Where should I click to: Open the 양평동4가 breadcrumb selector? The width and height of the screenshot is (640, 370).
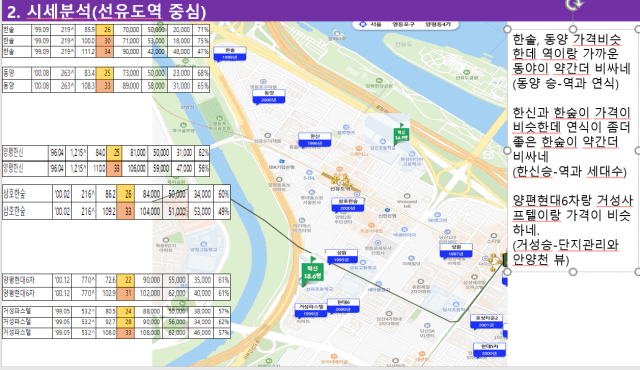438,24
